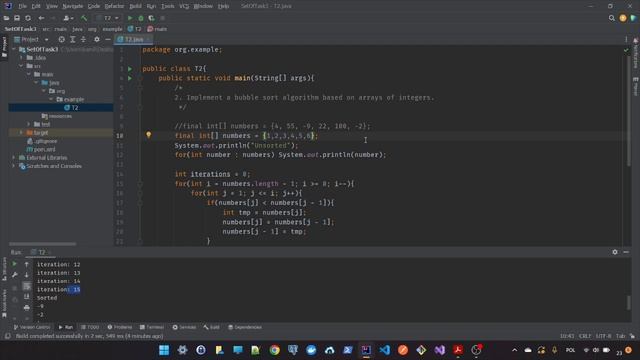The width and height of the screenshot is (640, 360).
Task: Open the Services tool window
Action: click(x=184, y=327)
